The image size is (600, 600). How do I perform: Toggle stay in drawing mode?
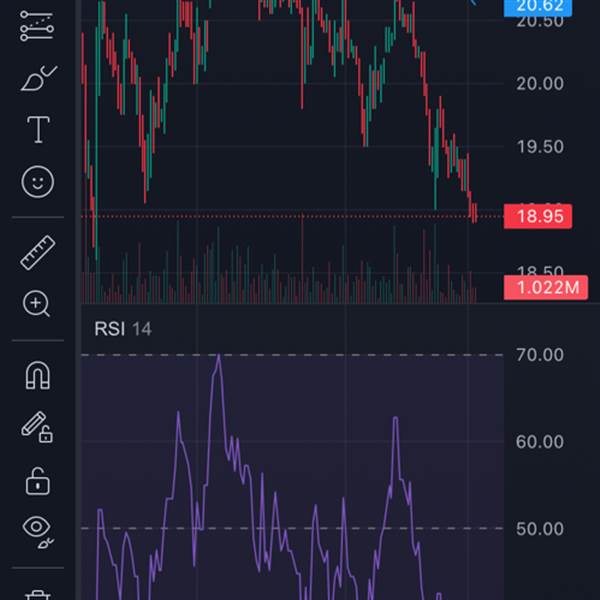coord(38,428)
